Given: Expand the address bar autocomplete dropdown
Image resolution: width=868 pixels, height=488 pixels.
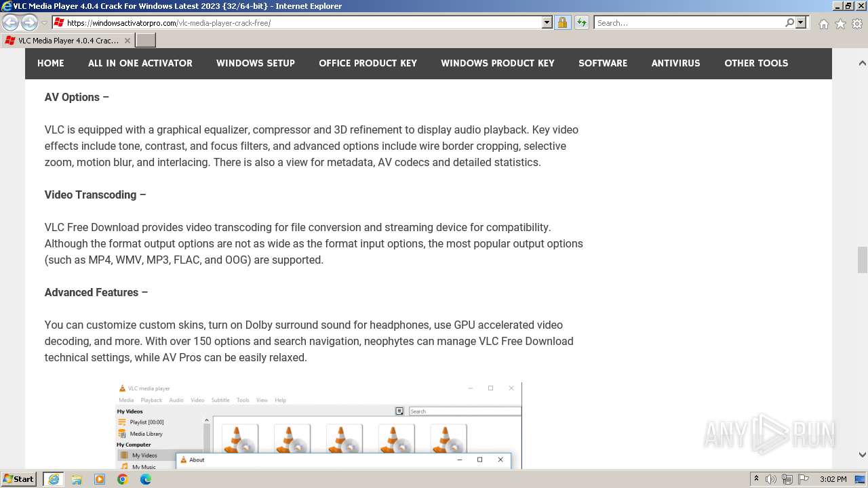Looking at the screenshot, I should coord(547,22).
